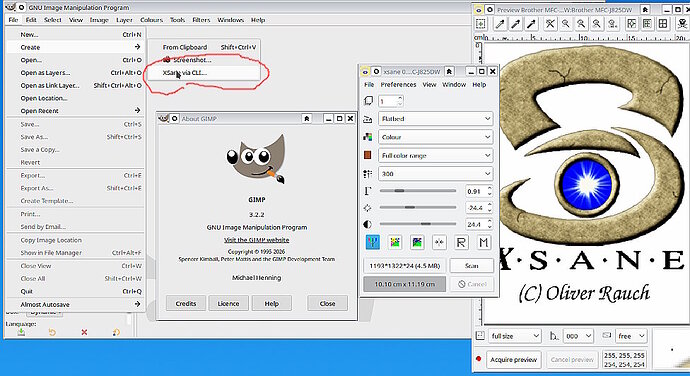Click the 1193*1322*24 (4.5 MB) info label

(404, 265)
